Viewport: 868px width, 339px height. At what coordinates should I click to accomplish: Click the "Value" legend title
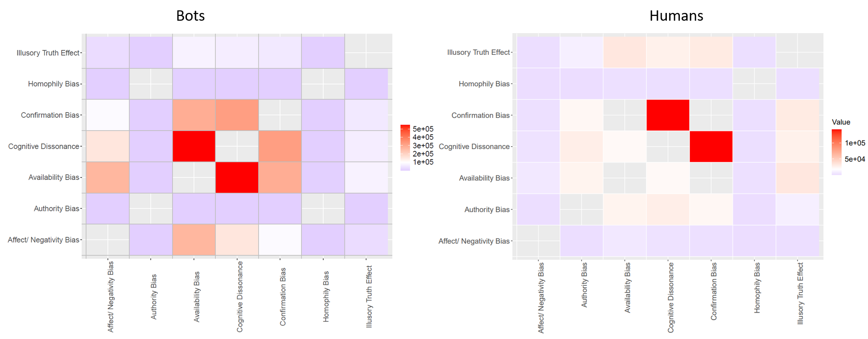click(841, 122)
